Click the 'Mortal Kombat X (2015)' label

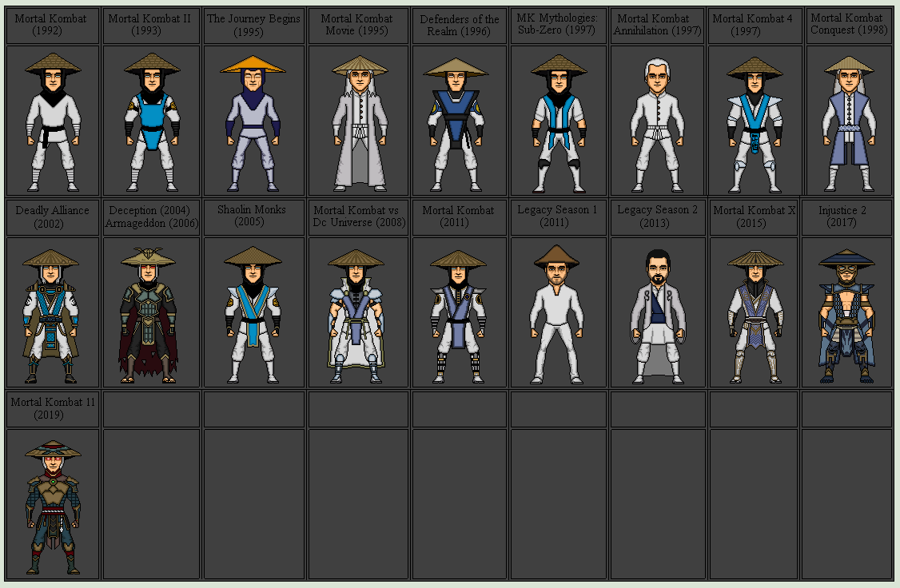754,217
